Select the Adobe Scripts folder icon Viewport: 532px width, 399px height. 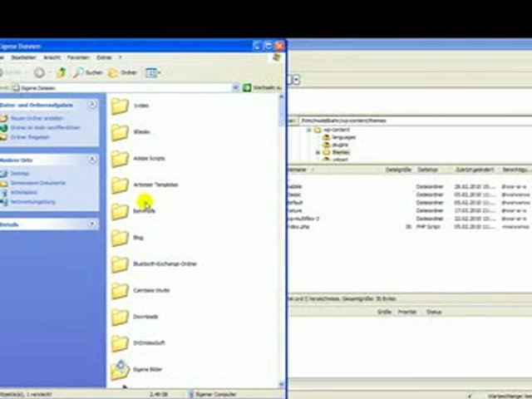121,158
